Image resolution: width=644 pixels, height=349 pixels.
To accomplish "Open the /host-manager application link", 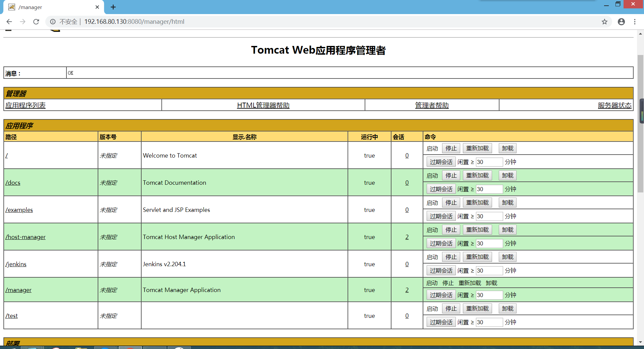I will coord(25,237).
